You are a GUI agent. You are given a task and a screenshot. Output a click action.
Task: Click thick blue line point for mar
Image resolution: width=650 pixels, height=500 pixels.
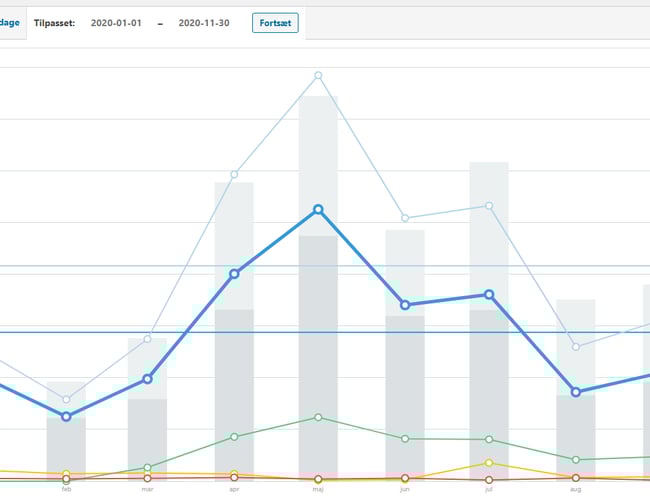point(147,379)
